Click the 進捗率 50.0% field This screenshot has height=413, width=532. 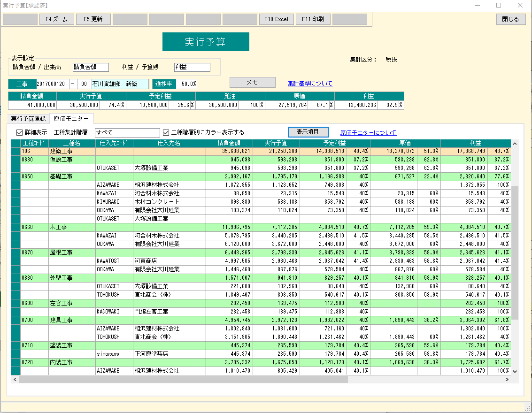186,84
